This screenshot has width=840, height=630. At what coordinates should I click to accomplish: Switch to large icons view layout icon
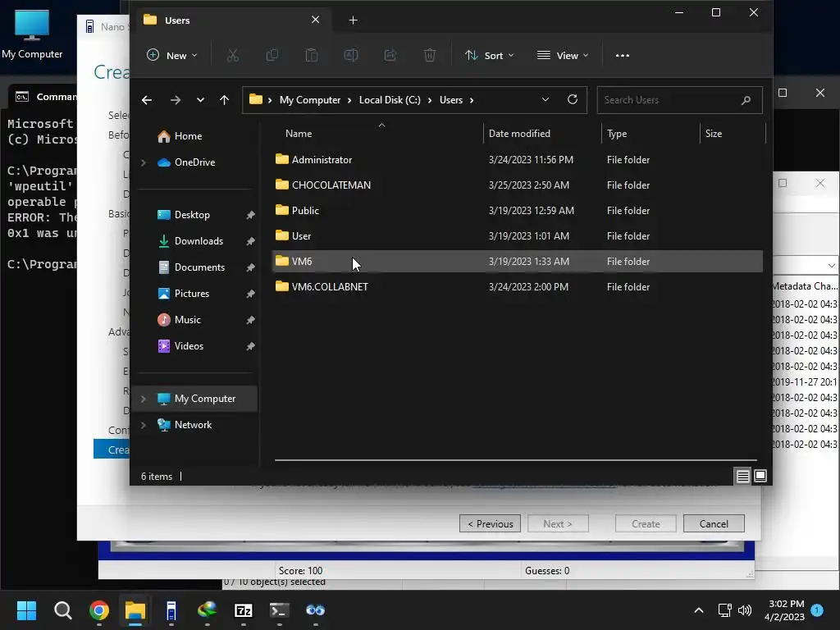point(760,476)
